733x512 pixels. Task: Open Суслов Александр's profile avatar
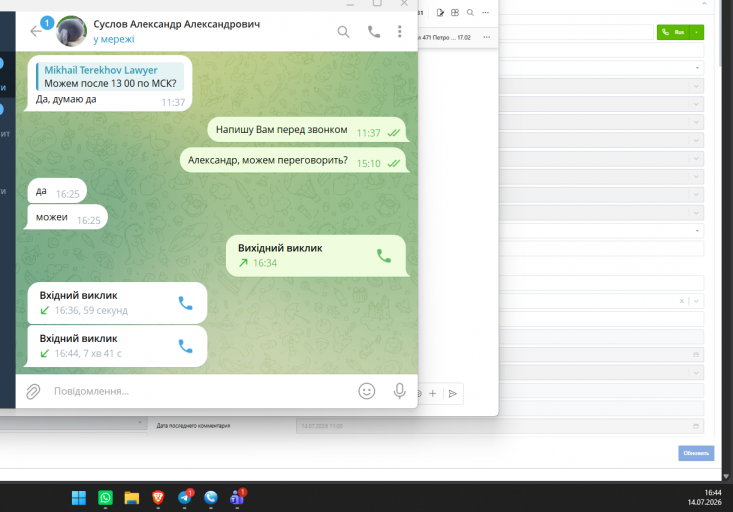(x=72, y=31)
